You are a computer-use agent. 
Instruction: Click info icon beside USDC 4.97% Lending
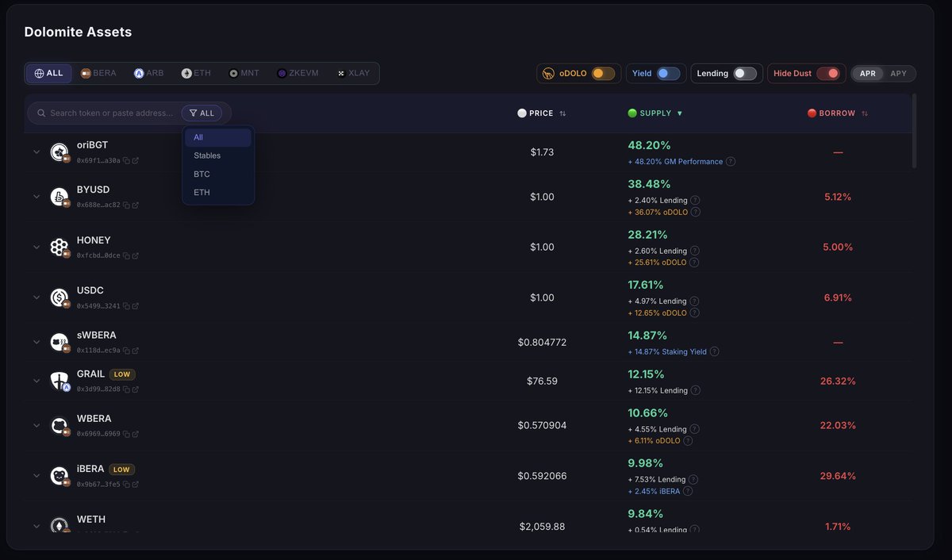click(695, 301)
